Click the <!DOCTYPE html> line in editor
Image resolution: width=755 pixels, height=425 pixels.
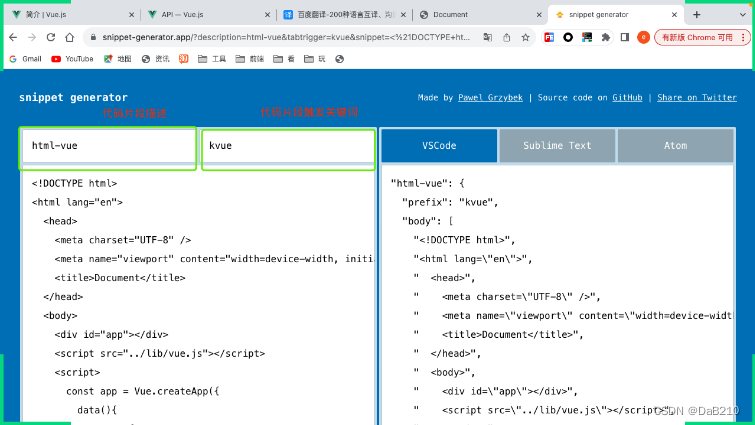click(75, 183)
